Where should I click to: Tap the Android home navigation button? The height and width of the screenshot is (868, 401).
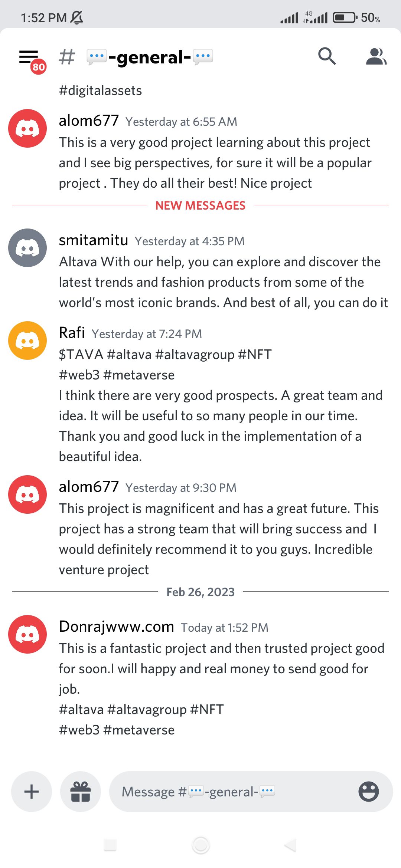click(201, 845)
